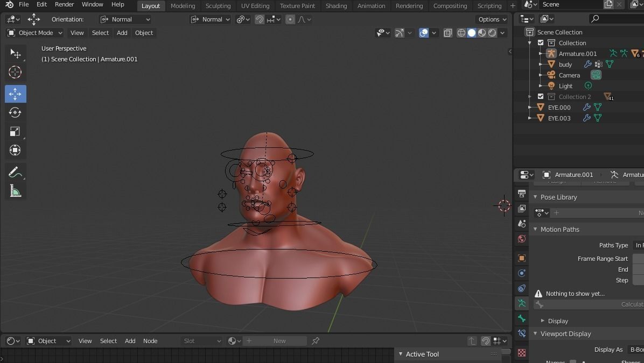Image resolution: width=644 pixels, height=363 pixels.
Task: Collapse the Pose Library panel
Action: click(536, 197)
